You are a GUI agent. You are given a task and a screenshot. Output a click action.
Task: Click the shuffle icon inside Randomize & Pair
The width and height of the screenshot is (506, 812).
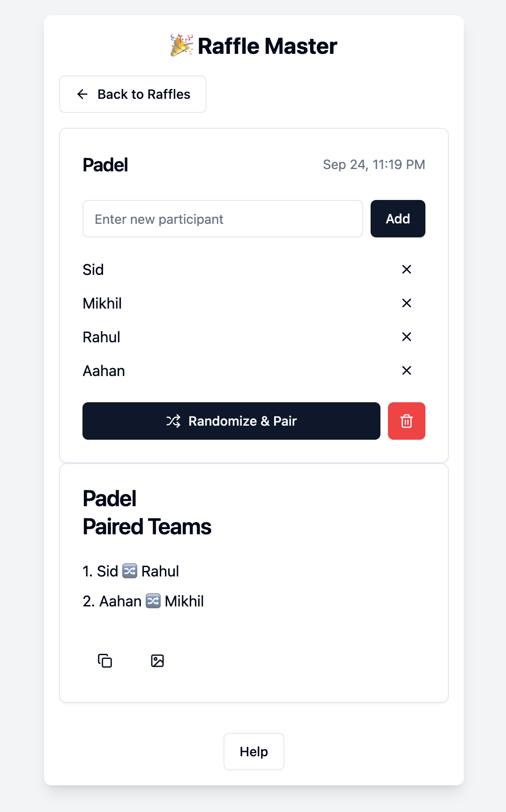tap(173, 421)
